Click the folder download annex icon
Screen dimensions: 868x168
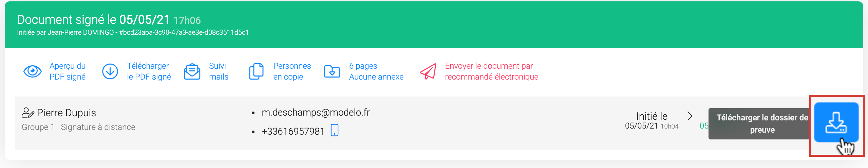coord(332,71)
